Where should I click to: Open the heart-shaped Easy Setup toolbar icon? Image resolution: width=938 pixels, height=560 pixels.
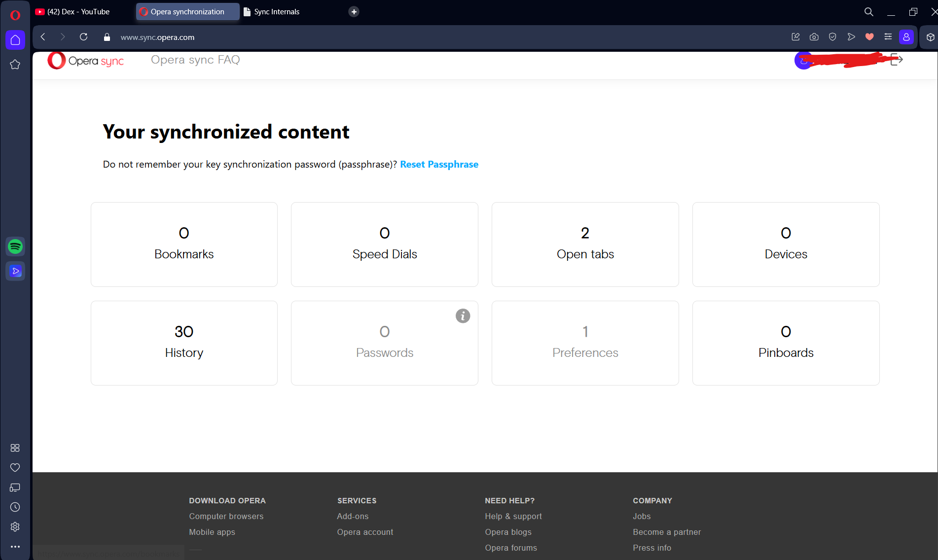tap(869, 37)
